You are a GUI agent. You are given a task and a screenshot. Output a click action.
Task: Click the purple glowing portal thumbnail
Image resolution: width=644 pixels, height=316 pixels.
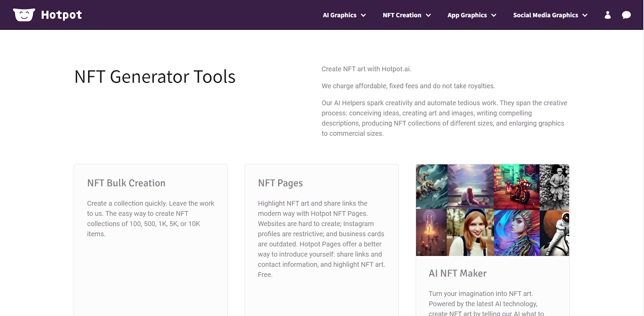click(431, 232)
